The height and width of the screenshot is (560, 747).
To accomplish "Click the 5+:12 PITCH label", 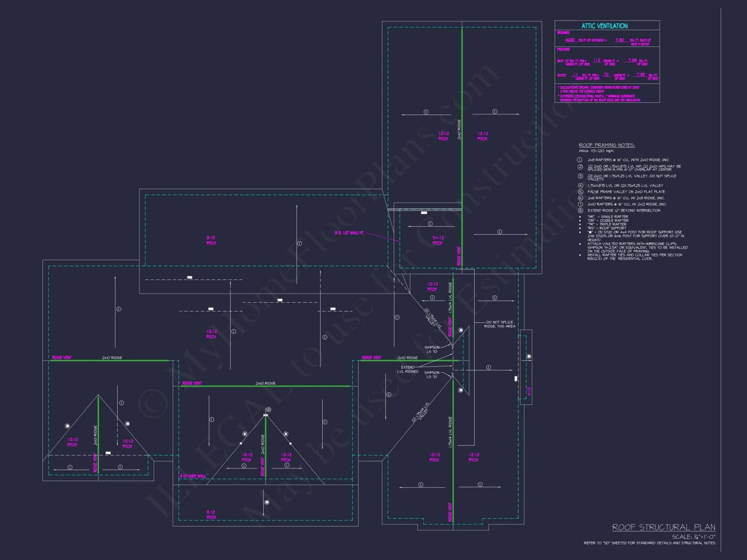I will pyautogui.click(x=438, y=240).
